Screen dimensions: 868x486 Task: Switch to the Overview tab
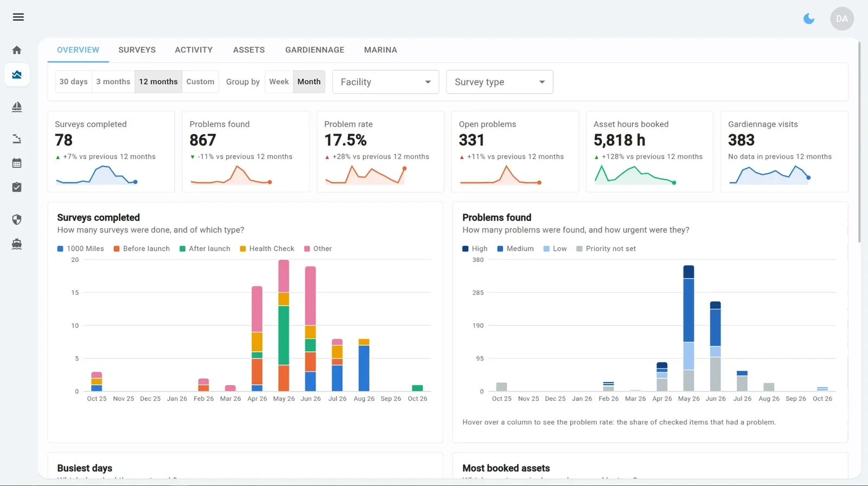tap(78, 50)
